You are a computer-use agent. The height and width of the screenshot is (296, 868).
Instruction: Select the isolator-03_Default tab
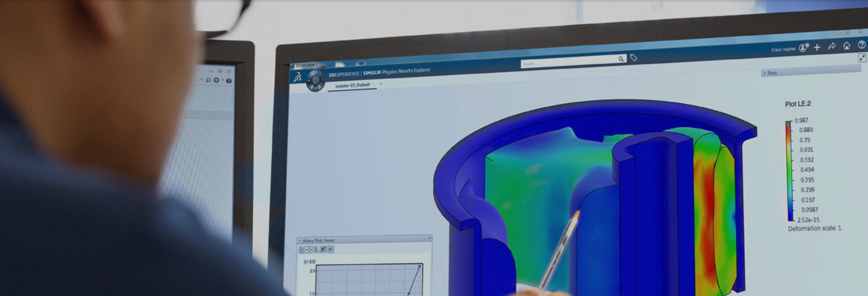point(352,85)
